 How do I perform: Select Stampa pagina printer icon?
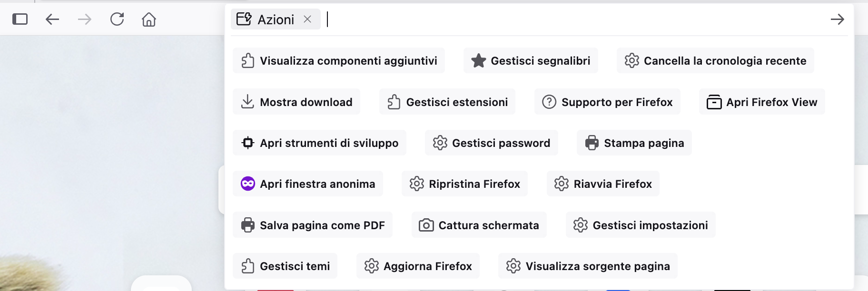(x=592, y=143)
